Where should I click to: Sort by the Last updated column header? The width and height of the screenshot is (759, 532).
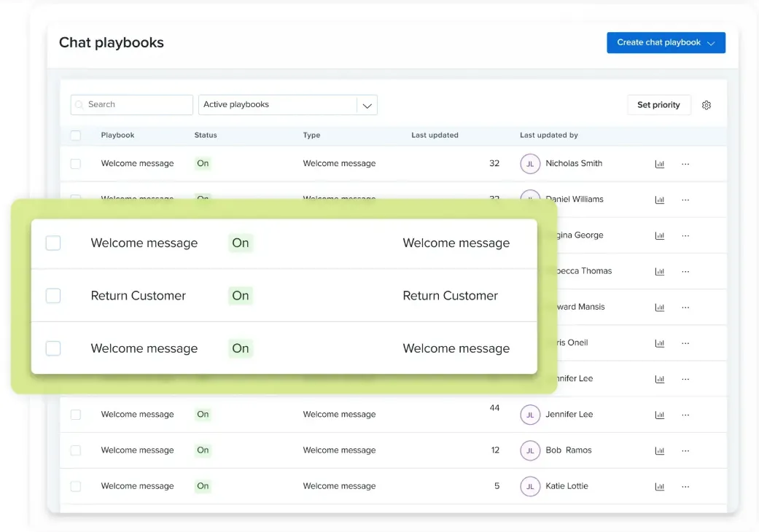tap(435, 136)
